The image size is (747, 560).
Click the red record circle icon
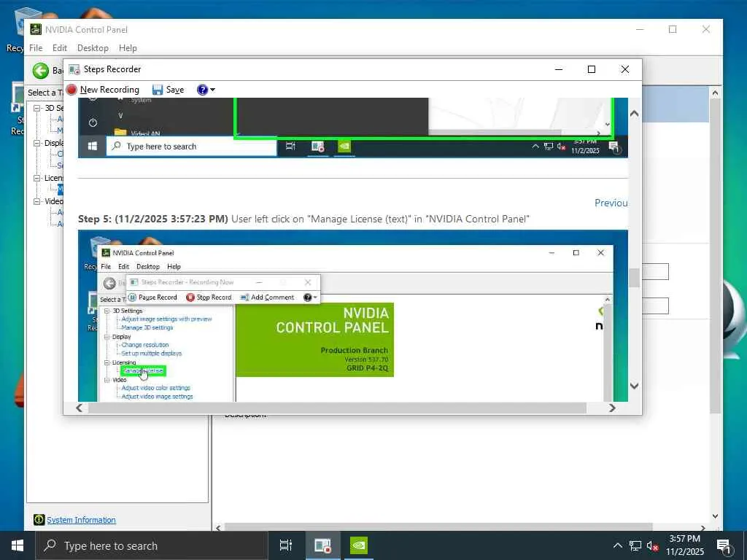[71, 90]
